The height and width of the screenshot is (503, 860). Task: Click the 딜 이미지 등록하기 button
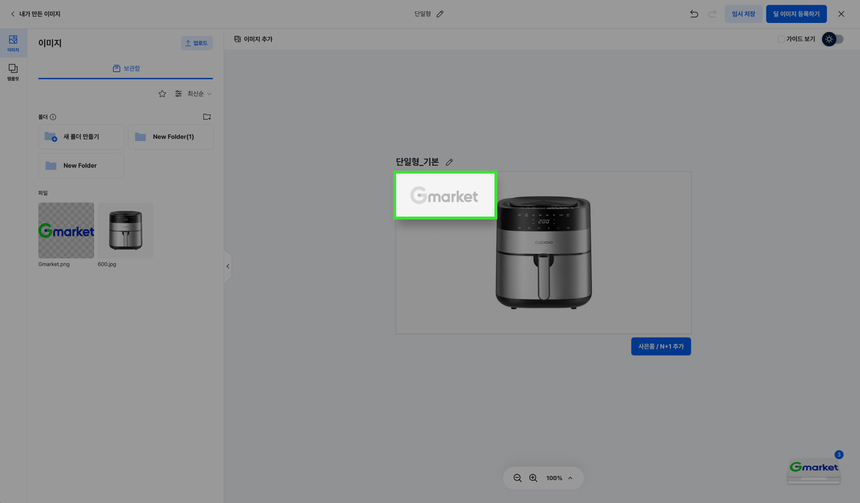[796, 14]
